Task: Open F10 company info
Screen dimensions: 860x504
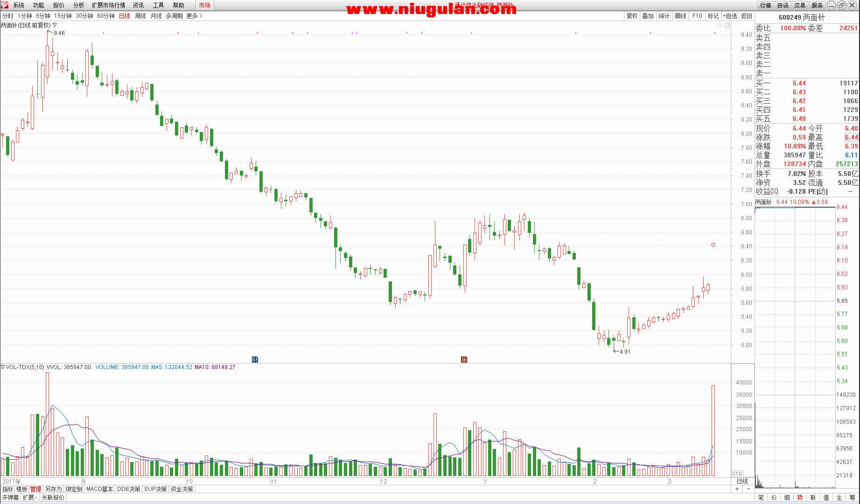Action: (x=697, y=16)
